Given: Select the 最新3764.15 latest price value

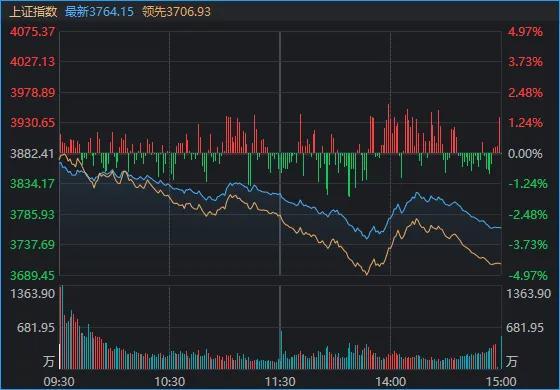Looking at the screenshot, I should pyautogui.click(x=99, y=11).
